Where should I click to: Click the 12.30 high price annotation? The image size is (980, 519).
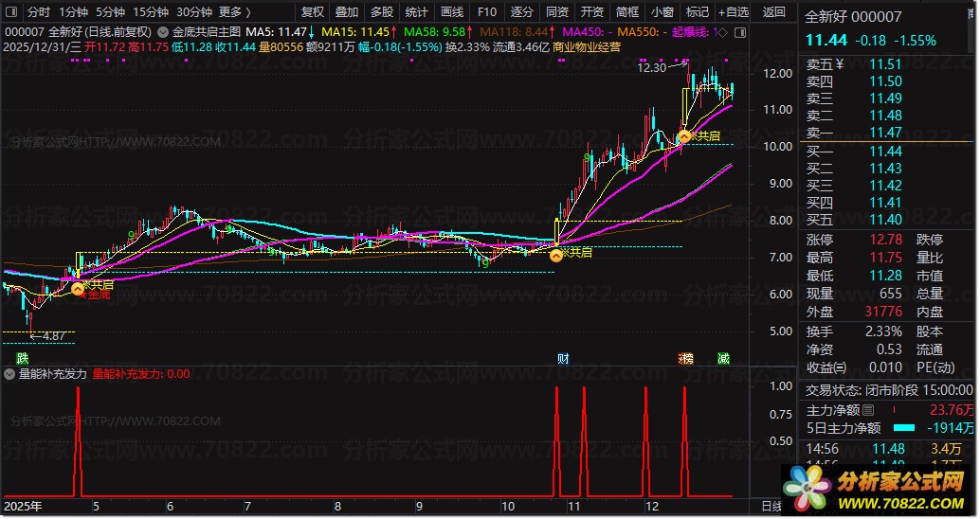[652, 67]
